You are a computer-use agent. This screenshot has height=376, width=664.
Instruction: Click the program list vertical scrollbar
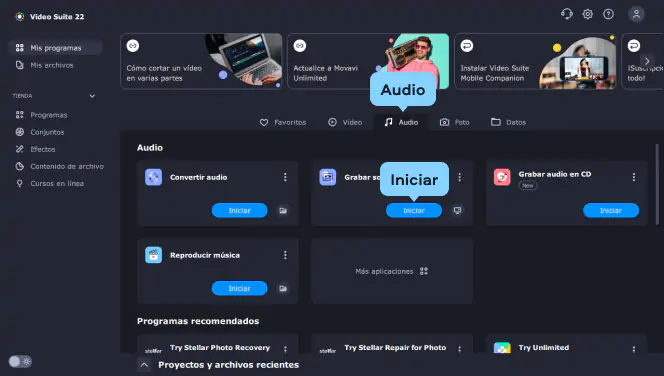[x=657, y=184]
